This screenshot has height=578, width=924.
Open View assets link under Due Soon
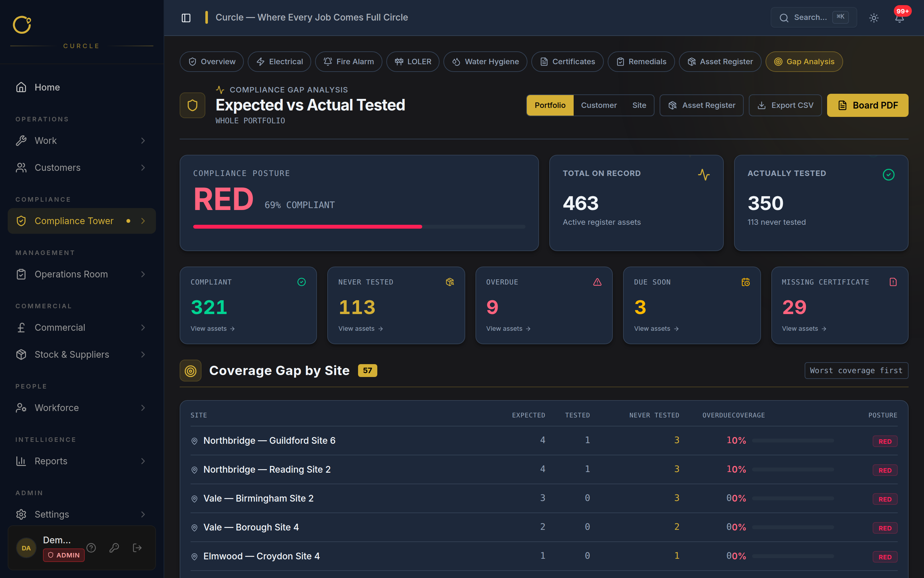click(656, 328)
